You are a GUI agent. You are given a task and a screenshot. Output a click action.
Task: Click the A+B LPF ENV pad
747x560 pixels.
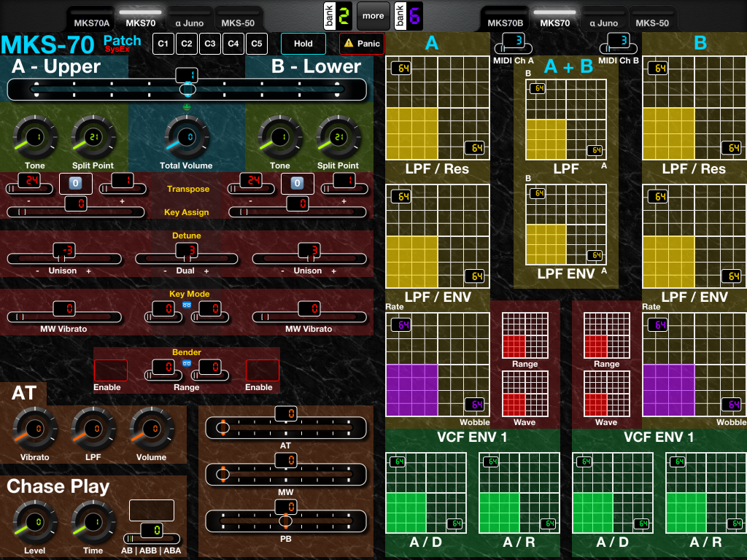tap(566, 225)
